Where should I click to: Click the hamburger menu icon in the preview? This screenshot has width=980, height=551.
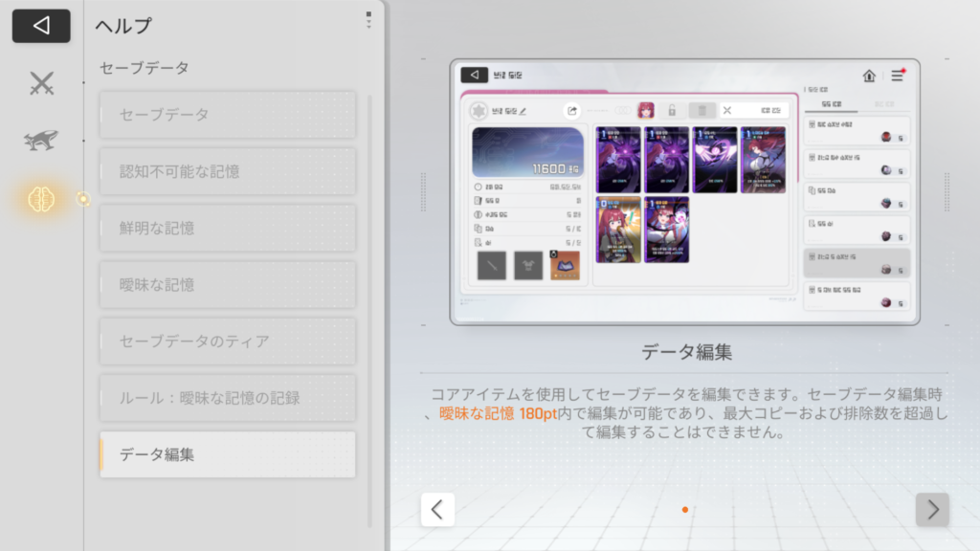[898, 76]
